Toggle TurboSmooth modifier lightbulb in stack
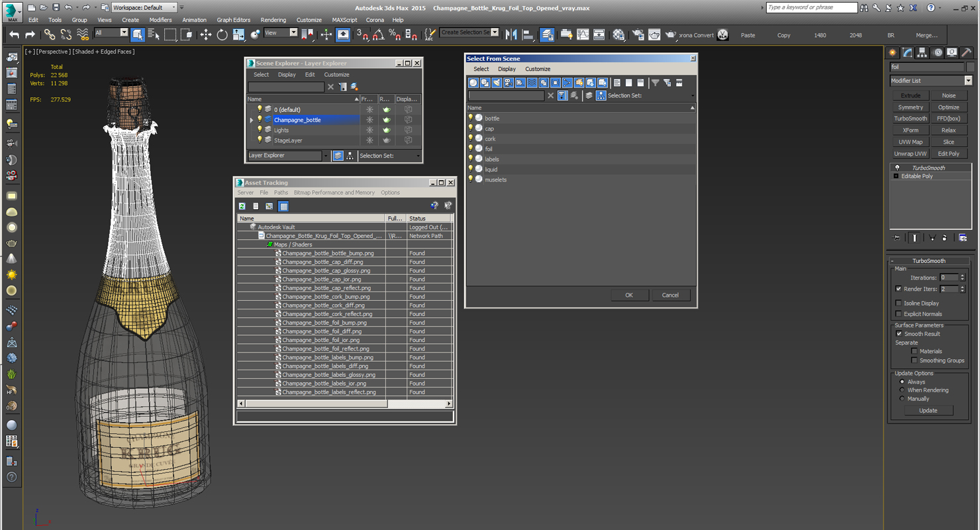Screen dimensions: 980x530 click(897, 168)
